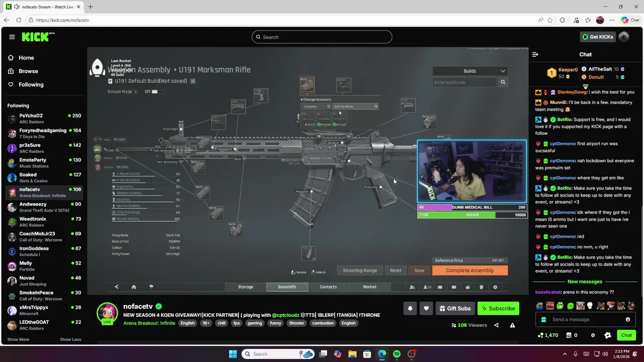Screen dimensions: 644x362
Task: Open the Read aloud icon
Action: click(540, 20)
